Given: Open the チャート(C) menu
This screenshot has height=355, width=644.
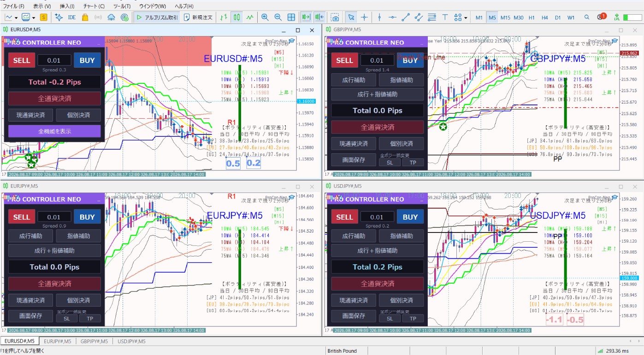Looking at the screenshot, I should point(94,6).
